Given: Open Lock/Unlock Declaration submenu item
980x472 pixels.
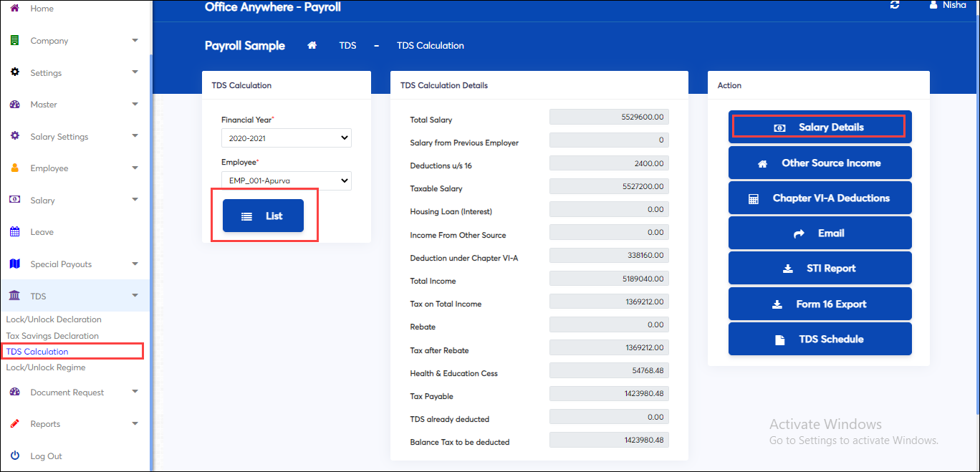Looking at the screenshot, I should (54, 319).
